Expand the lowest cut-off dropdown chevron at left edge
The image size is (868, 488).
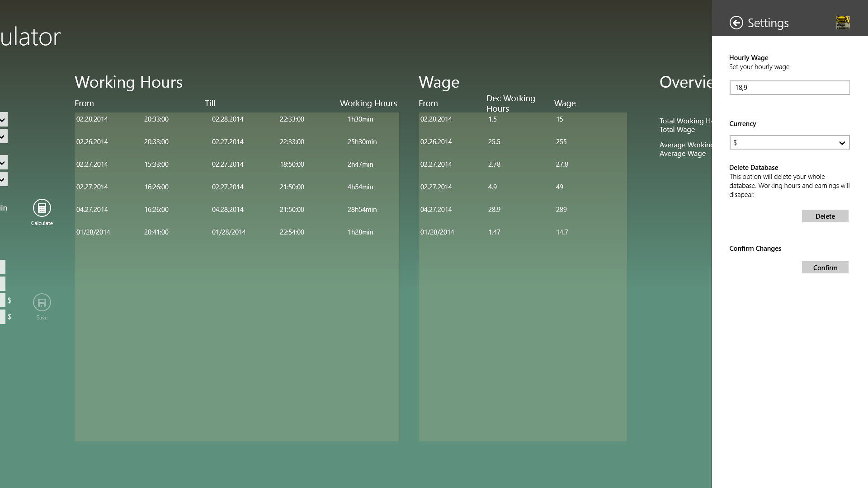click(3, 179)
